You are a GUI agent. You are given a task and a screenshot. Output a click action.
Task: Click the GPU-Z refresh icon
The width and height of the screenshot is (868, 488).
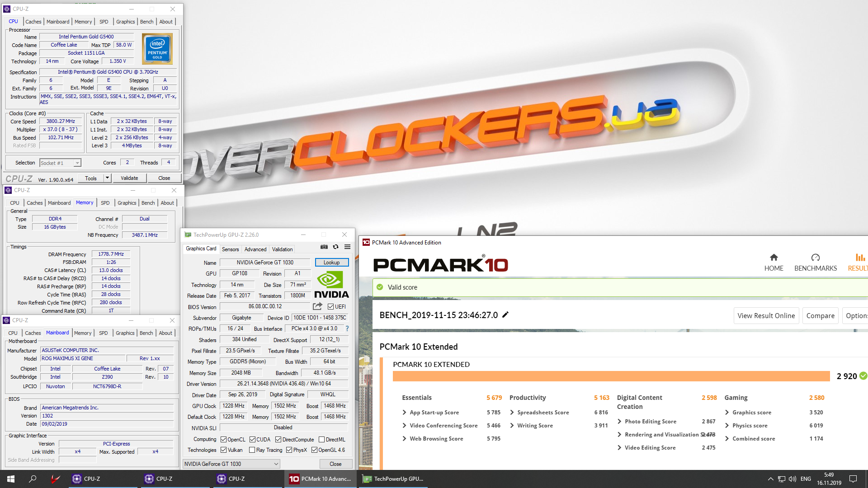pos(335,247)
